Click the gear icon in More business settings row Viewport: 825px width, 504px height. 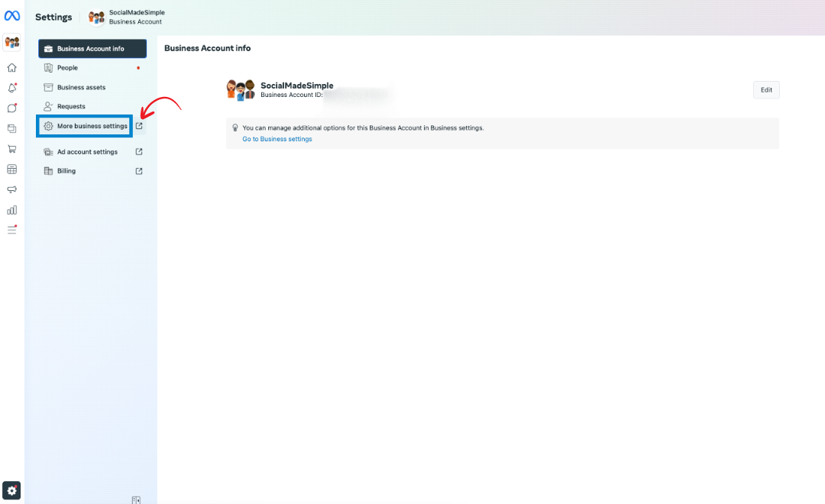(x=48, y=126)
